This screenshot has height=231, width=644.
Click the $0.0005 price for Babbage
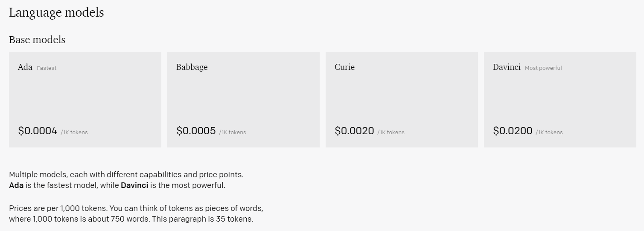[196, 131]
